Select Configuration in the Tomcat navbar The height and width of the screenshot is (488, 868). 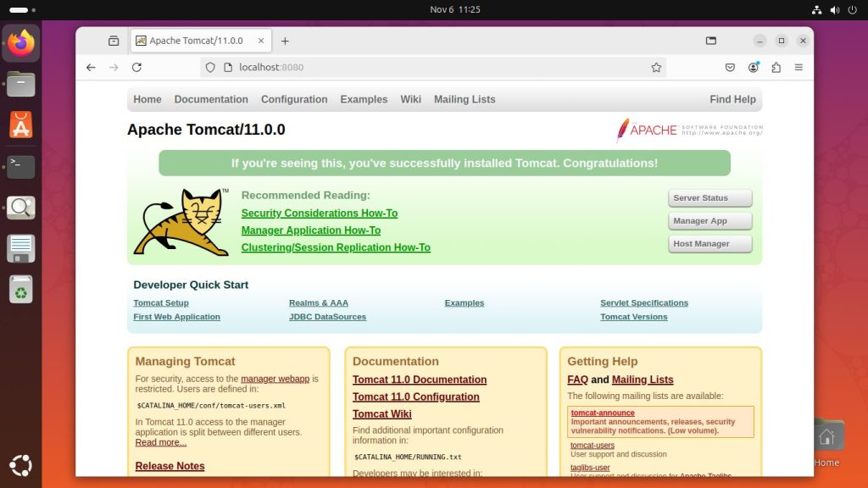(x=293, y=99)
